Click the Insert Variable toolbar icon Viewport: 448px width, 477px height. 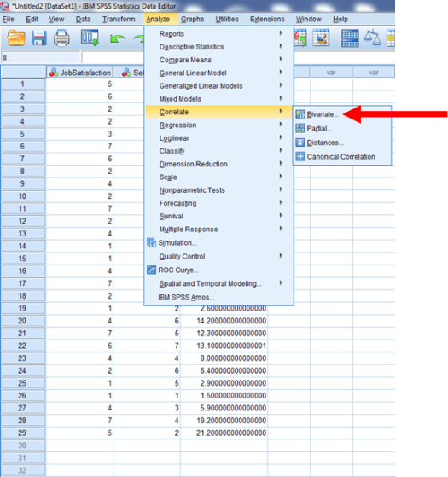(x=321, y=38)
